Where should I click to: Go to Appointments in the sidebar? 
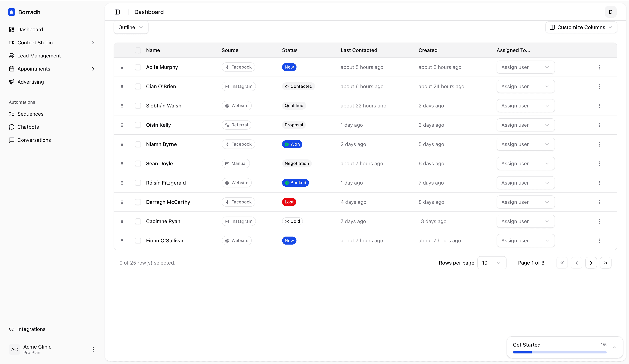[34, 69]
